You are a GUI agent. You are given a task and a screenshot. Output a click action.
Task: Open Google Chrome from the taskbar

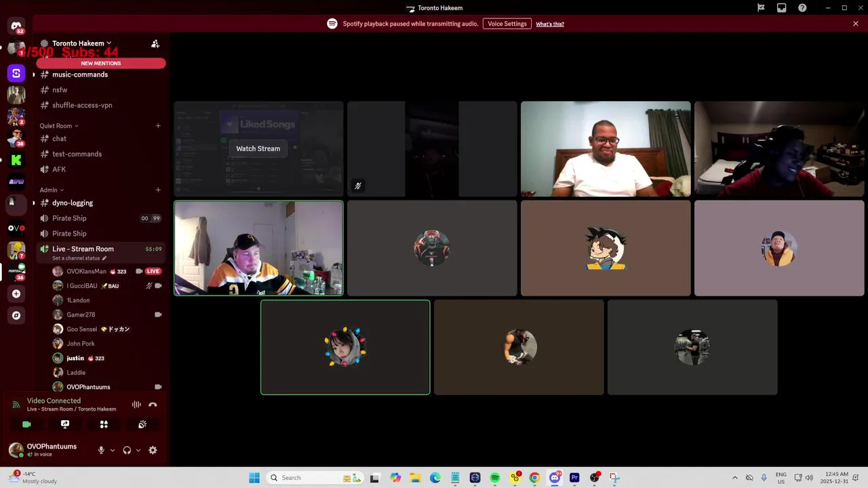pyautogui.click(x=534, y=478)
